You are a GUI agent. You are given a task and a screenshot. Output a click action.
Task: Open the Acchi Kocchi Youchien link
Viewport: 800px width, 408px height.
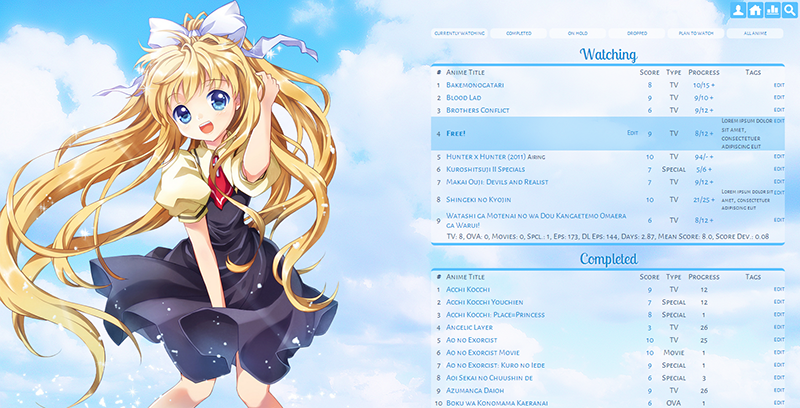coord(485,302)
